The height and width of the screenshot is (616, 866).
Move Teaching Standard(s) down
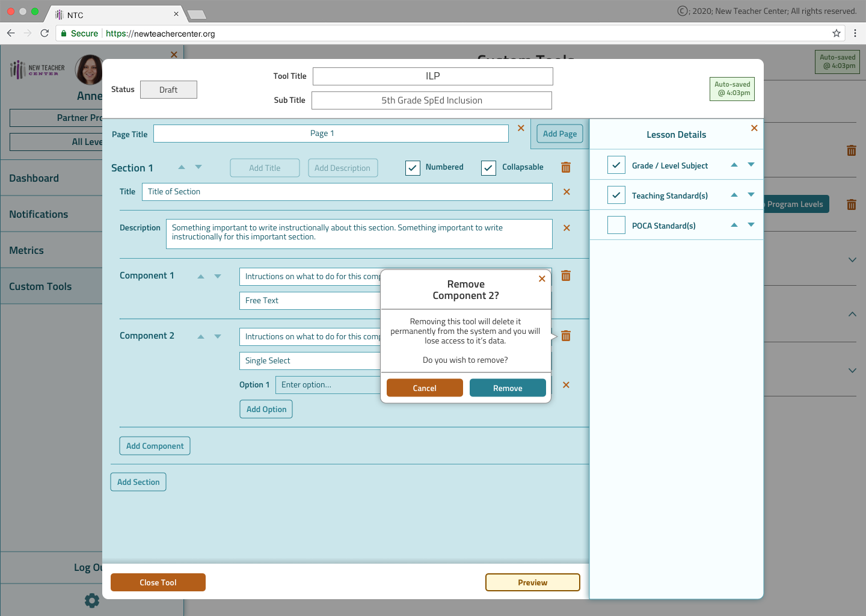(751, 194)
